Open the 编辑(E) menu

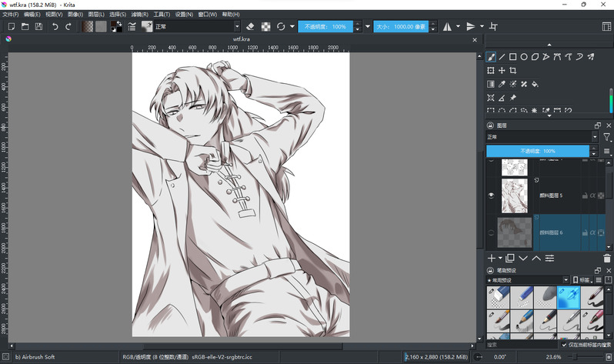coord(32,15)
